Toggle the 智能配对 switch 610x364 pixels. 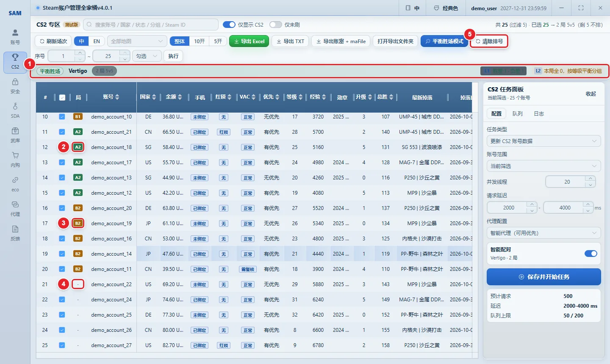point(591,254)
